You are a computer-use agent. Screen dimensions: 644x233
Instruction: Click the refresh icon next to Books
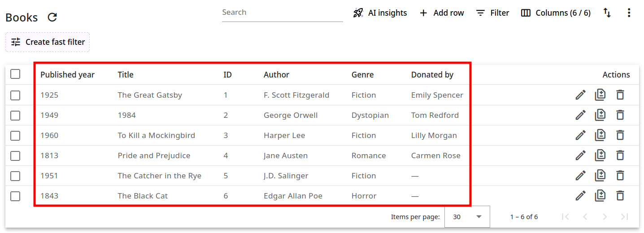tap(52, 17)
